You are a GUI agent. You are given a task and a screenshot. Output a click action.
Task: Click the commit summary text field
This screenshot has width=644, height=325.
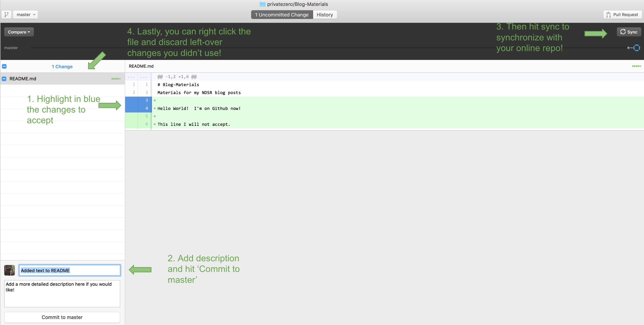click(x=70, y=270)
